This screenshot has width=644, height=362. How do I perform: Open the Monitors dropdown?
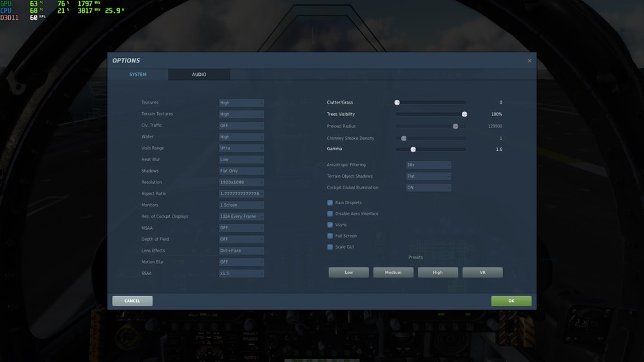pos(241,205)
